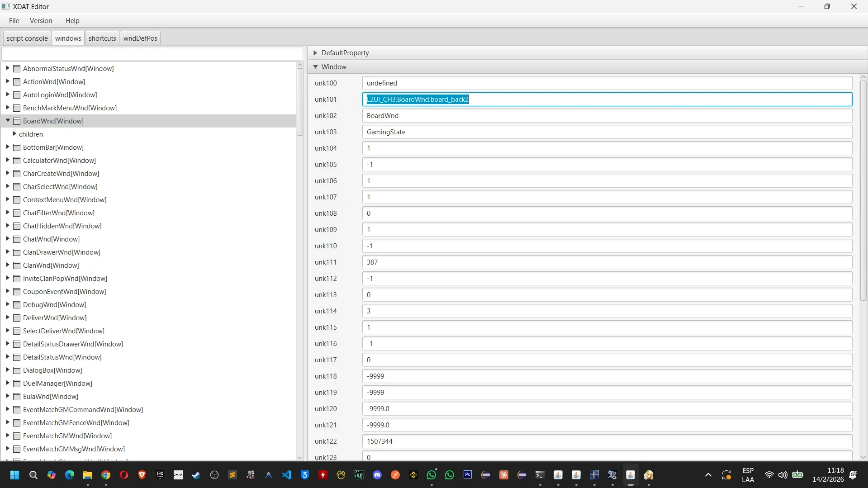Click the window icon next to ChatFilterWnd[Window]

tap(17, 213)
